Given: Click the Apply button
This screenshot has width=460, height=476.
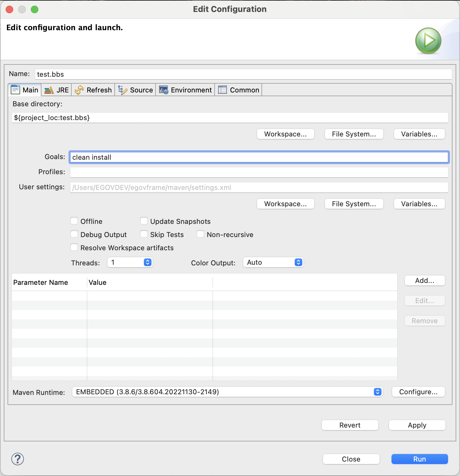Looking at the screenshot, I should [x=417, y=425].
